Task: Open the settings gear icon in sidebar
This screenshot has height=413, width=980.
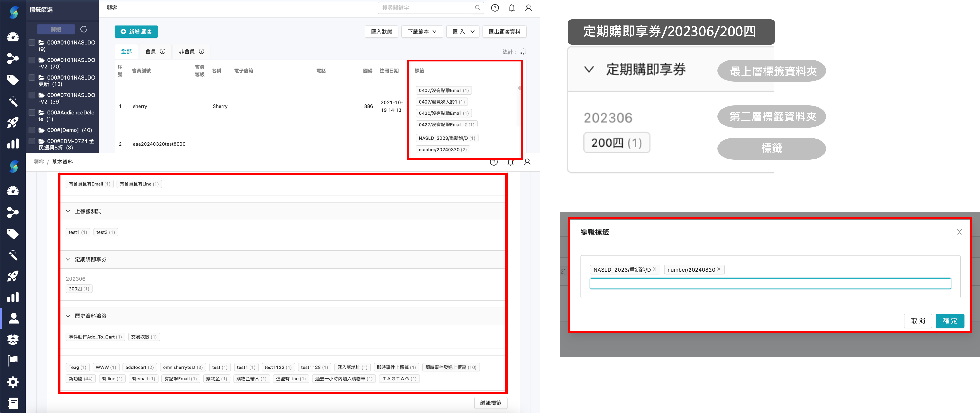Action: pyautogui.click(x=13, y=382)
